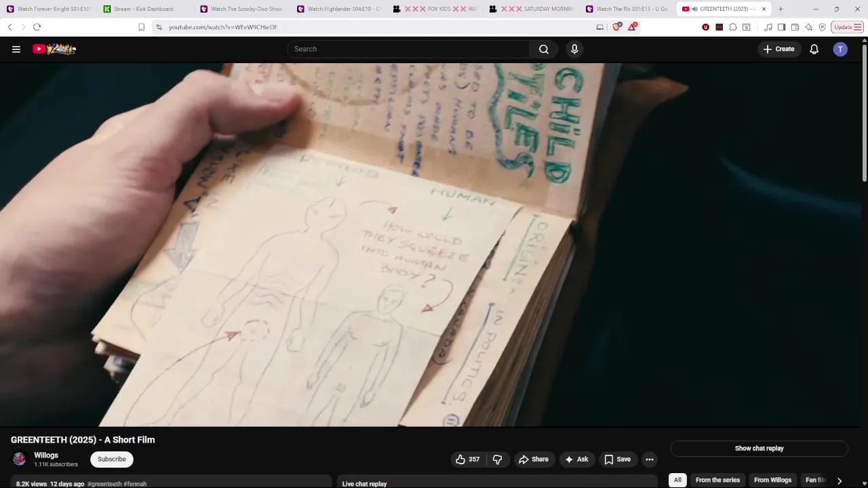Open Brave Rewards triangle icon

click(632, 27)
